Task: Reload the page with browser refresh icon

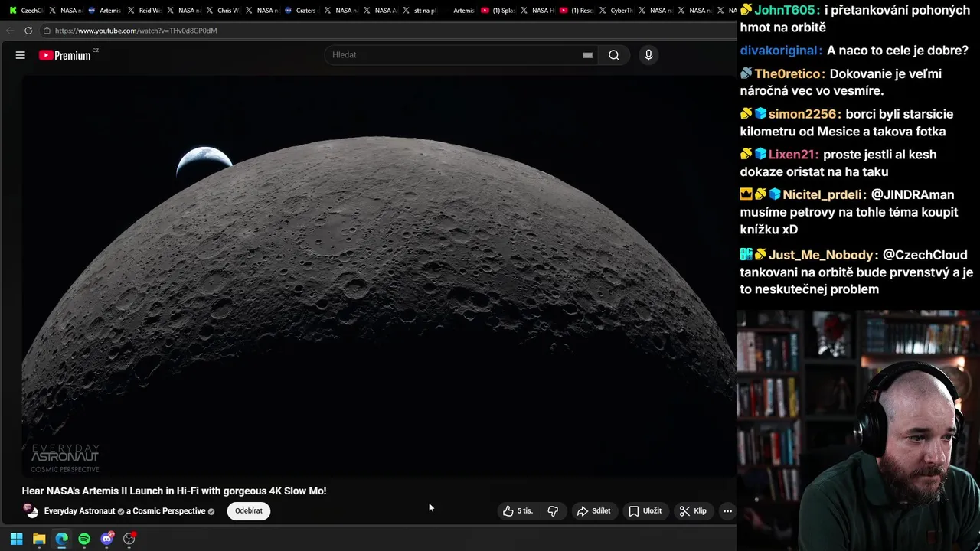Action: (28, 31)
